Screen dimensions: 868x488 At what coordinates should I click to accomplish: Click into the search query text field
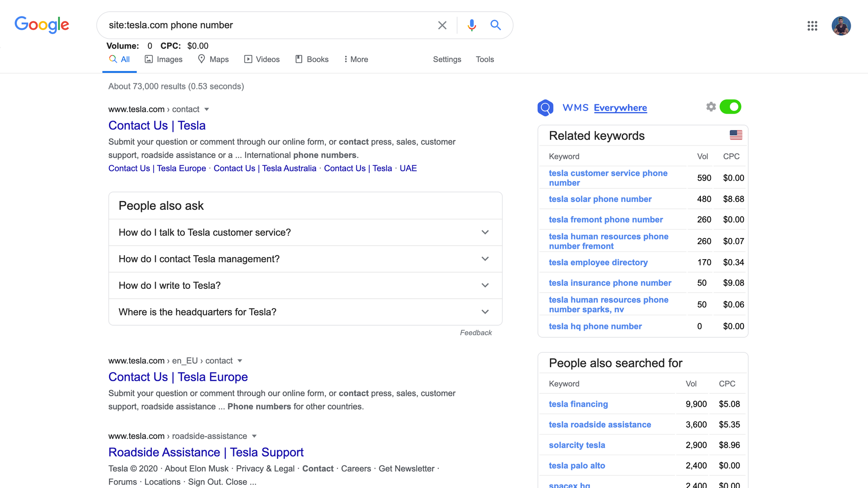(260, 25)
